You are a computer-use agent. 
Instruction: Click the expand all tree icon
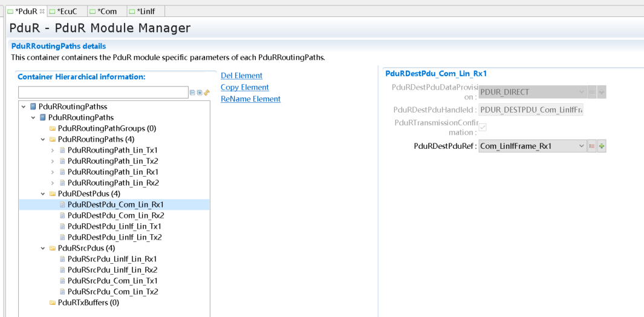click(200, 93)
